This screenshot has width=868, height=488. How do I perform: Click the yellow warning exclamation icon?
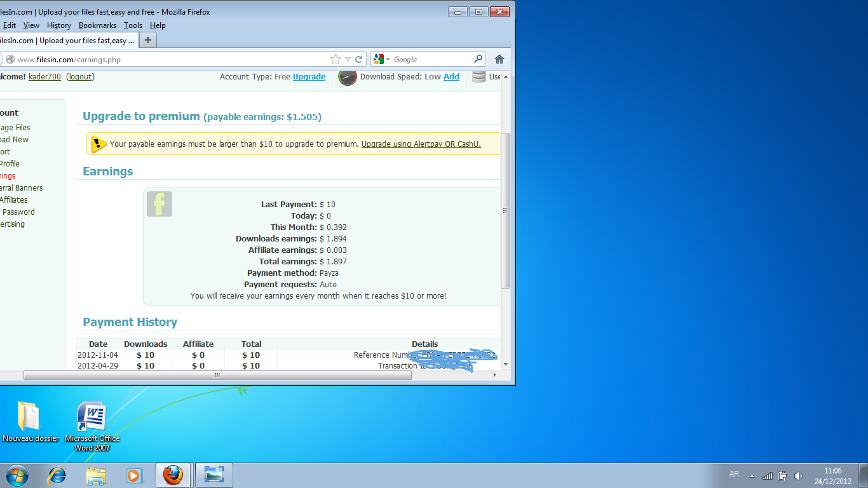[x=98, y=144]
